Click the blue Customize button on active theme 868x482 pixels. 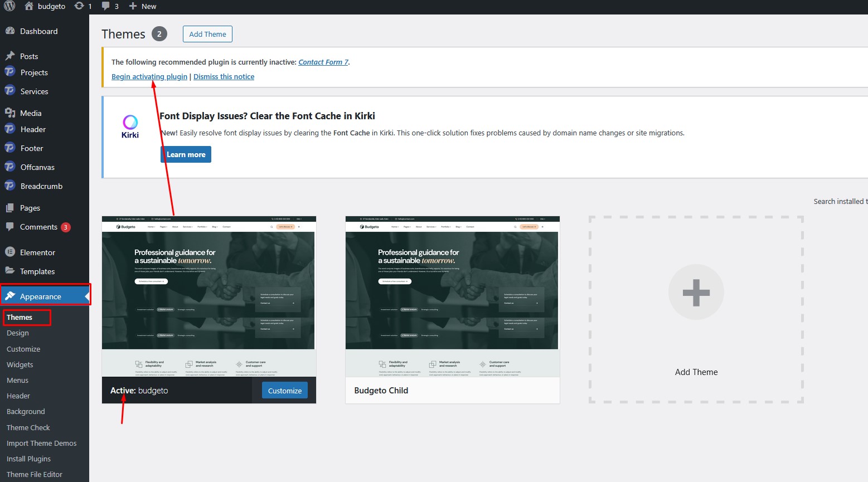pos(284,391)
